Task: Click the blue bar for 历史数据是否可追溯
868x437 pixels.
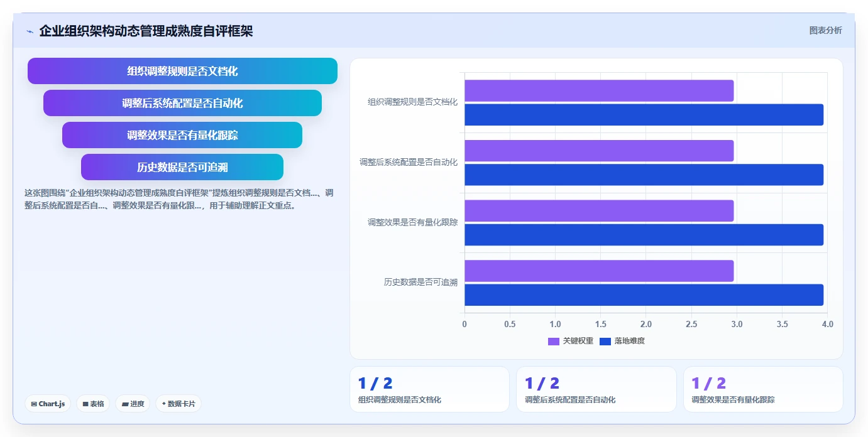Action: pos(644,295)
